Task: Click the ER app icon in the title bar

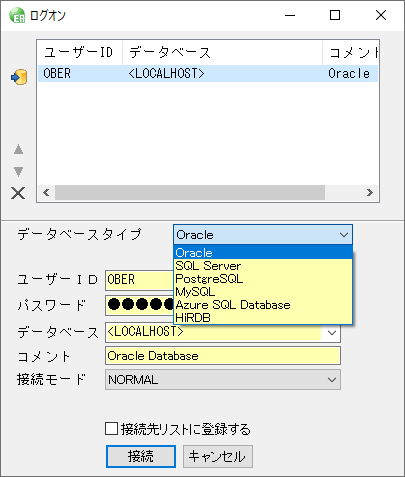Action: (17, 15)
